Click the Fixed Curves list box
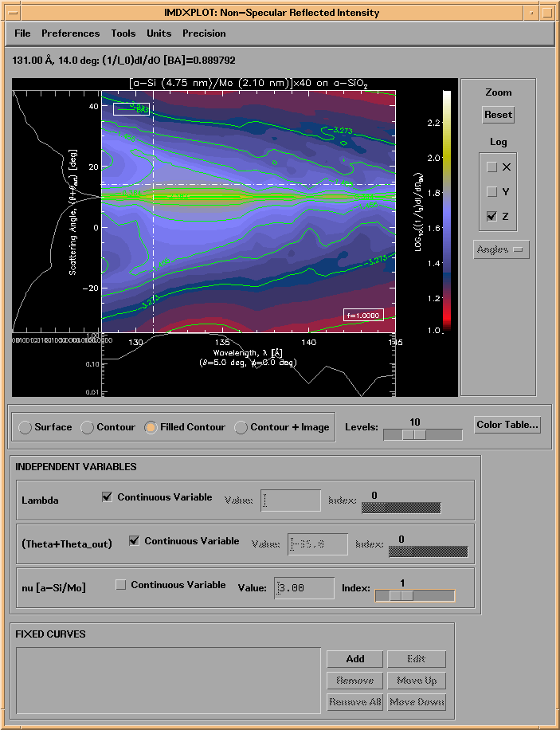The image size is (560, 730). tap(168, 680)
